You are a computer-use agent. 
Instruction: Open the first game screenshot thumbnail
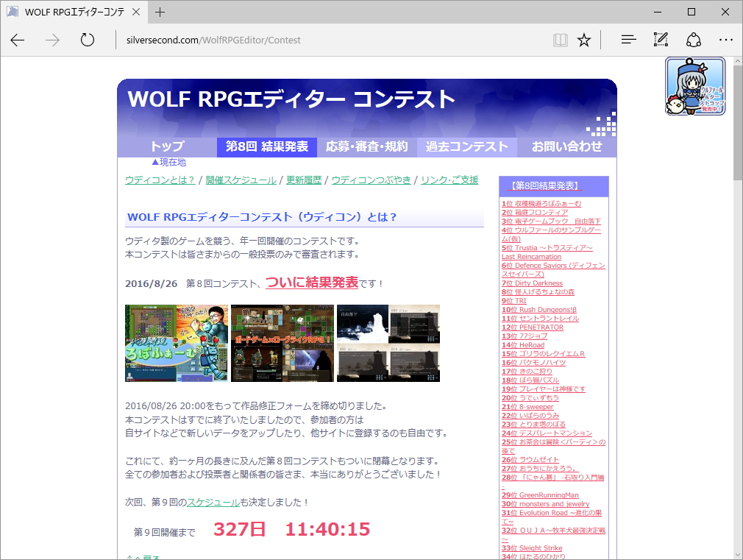177,343
